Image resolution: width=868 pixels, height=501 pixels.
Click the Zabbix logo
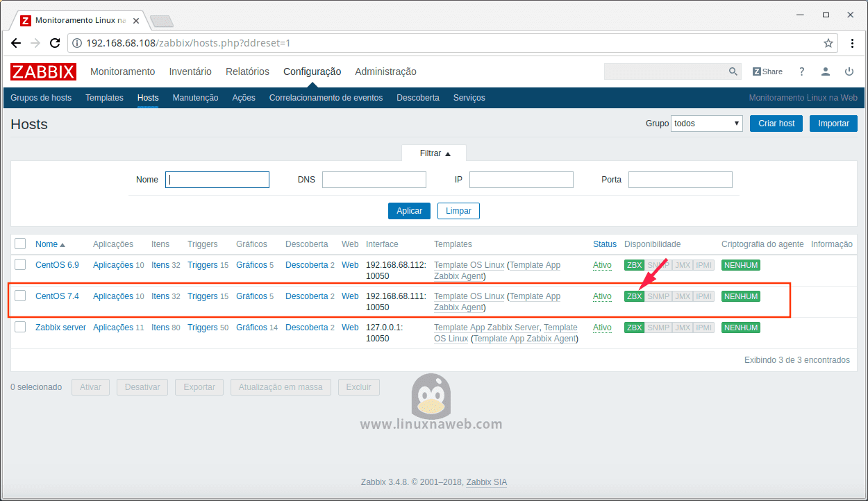pyautogui.click(x=43, y=71)
